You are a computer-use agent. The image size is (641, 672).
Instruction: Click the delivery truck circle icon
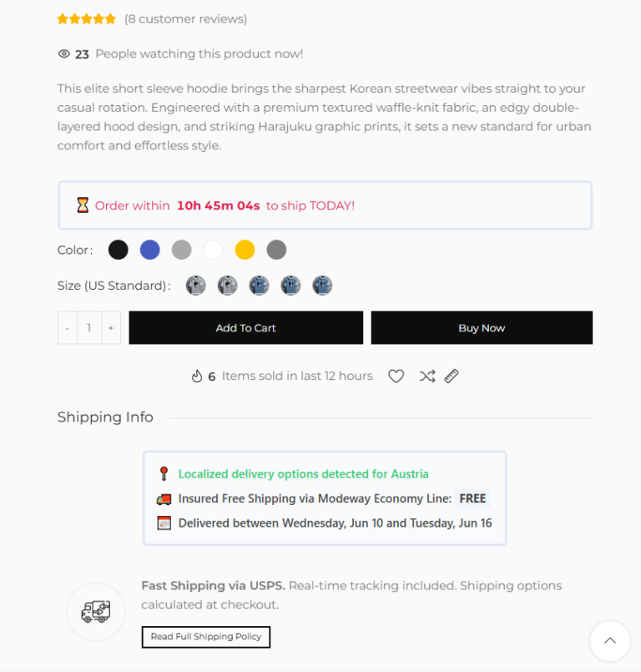(95, 612)
